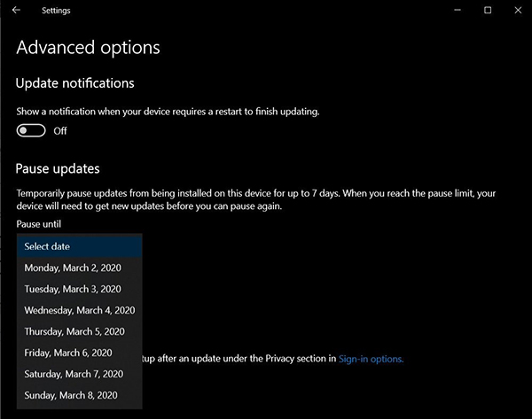Click the Advanced options page heading

tap(88, 47)
